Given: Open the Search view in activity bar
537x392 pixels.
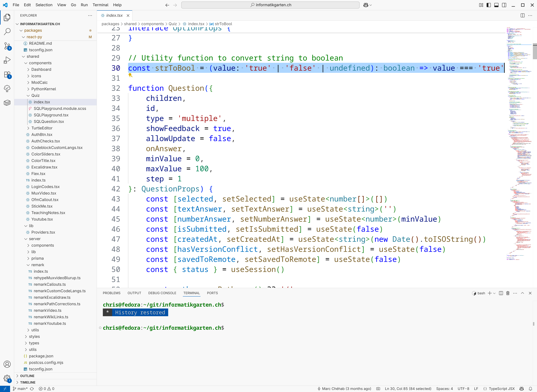Looking at the screenshot, I should point(7,31).
